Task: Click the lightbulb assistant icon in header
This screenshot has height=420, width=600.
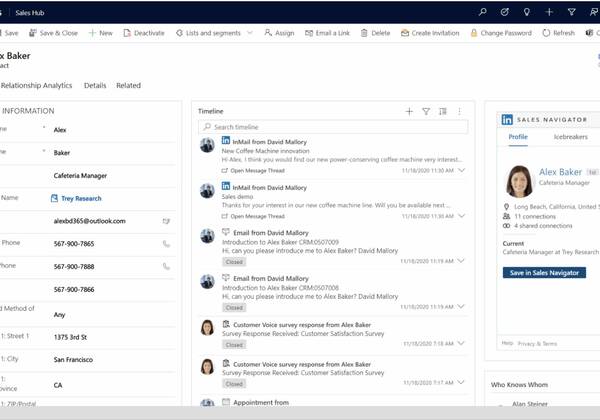Action: [516, 12]
